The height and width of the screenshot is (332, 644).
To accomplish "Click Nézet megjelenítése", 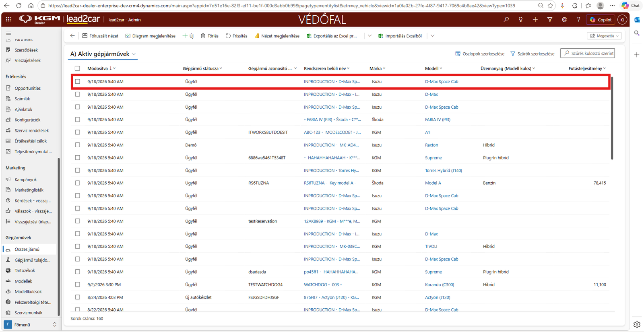I will point(277,36).
